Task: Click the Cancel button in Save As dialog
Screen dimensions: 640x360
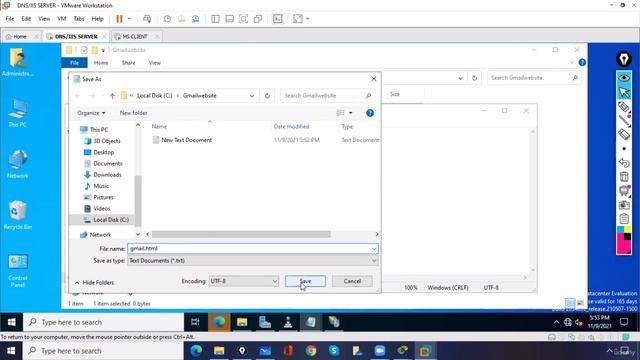Action: coord(352,281)
